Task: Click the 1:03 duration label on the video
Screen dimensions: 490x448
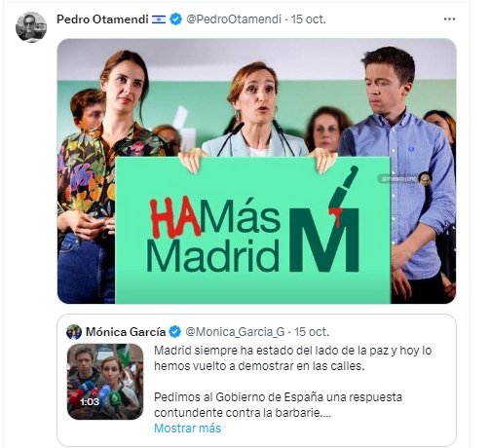Action: [90, 402]
